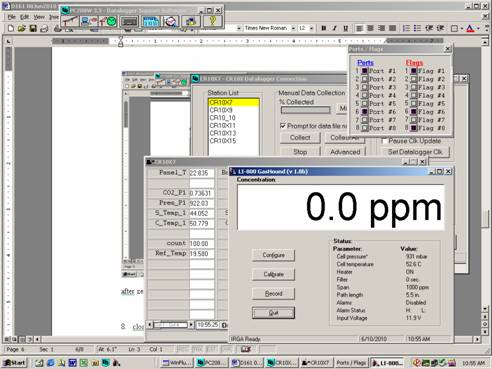This screenshot has width=492, height=369.
Task: Align text left in Word
Action: coord(359,28)
